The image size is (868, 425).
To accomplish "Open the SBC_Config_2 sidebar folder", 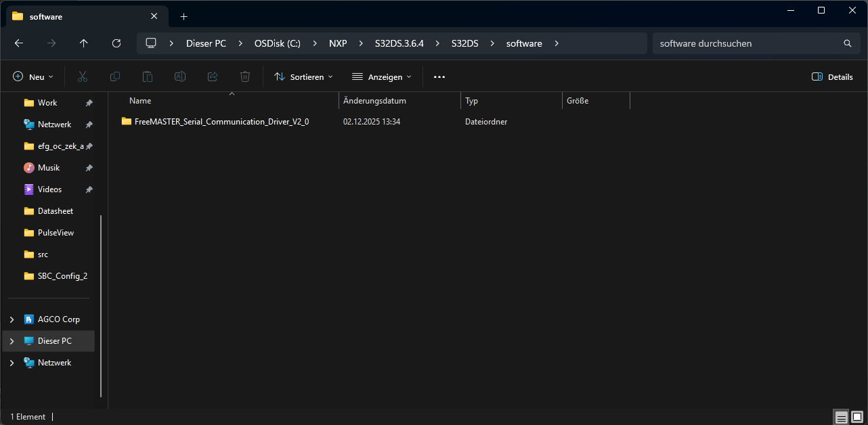I will pos(62,276).
